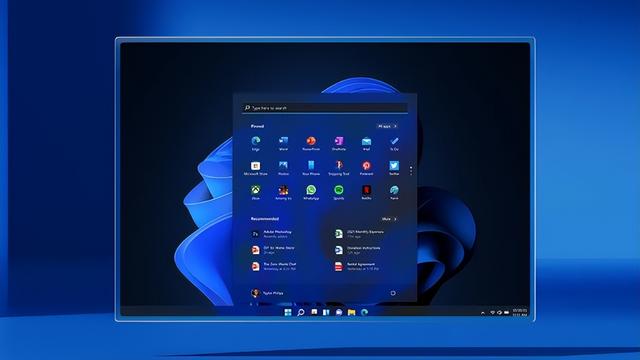This screenshot has width=640, height=360.
Task: Open the Photos app
Action: click(283, 168)
